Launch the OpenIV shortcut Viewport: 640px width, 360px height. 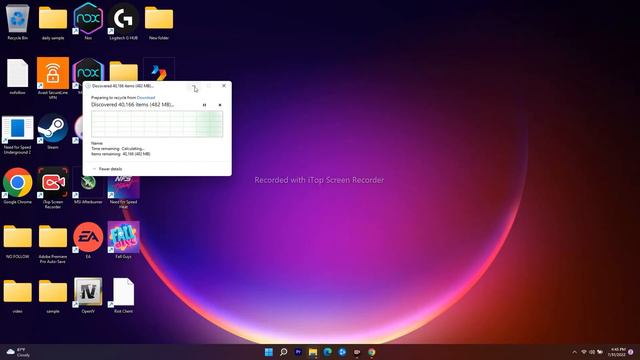click(88, 296)
